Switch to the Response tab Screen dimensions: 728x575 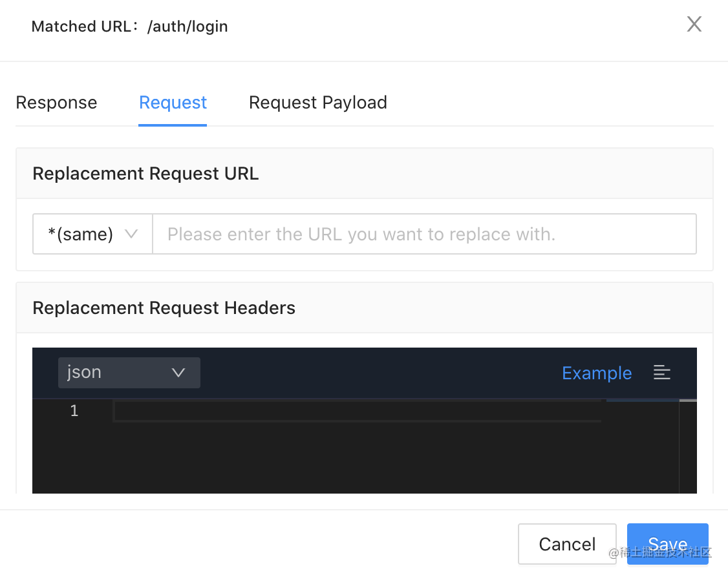57,103
